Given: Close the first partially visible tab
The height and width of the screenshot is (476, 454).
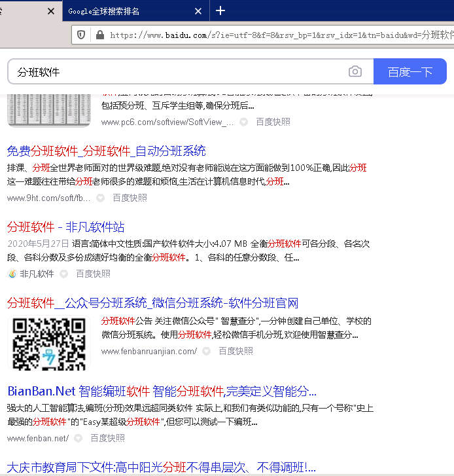Looking at the screenshot, I should click(51, 11).
